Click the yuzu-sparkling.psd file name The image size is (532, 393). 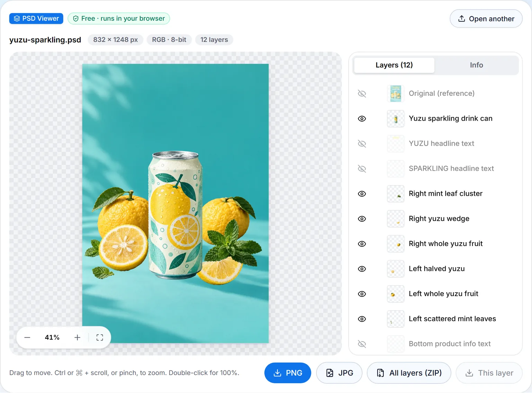(45, 40)
